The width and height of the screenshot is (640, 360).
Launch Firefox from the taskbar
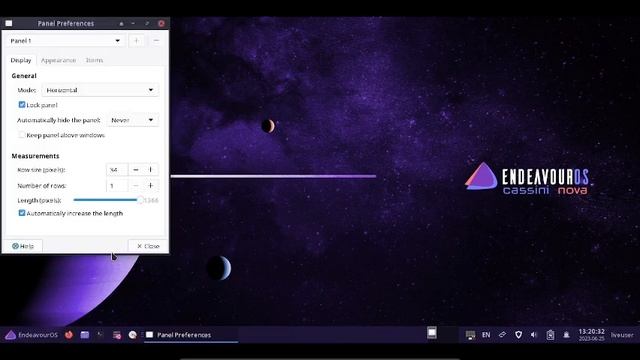click(x=69, y=335)
